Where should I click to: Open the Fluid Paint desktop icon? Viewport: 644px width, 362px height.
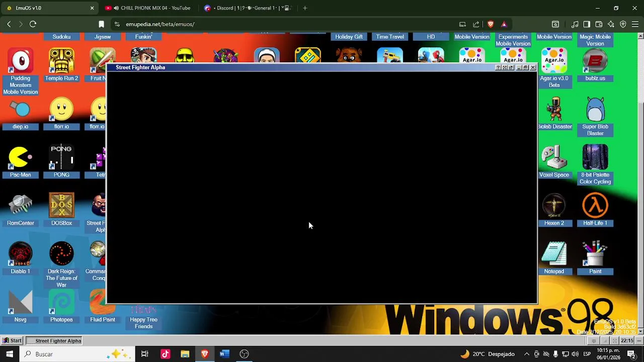click(x=103, y=307)
